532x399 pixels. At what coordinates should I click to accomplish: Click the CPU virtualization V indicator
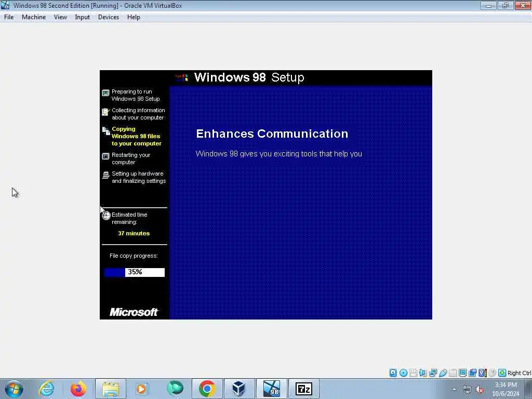(x=483, y=373)
